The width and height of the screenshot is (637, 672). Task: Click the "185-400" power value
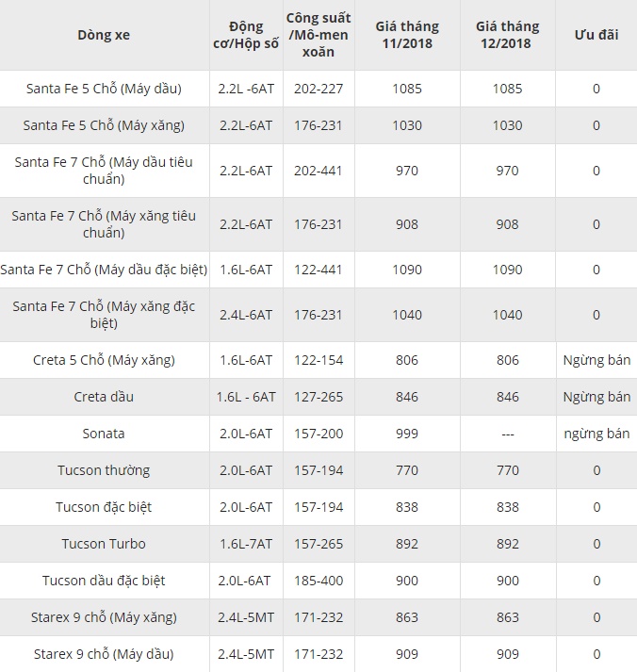[x=318, y=581]
